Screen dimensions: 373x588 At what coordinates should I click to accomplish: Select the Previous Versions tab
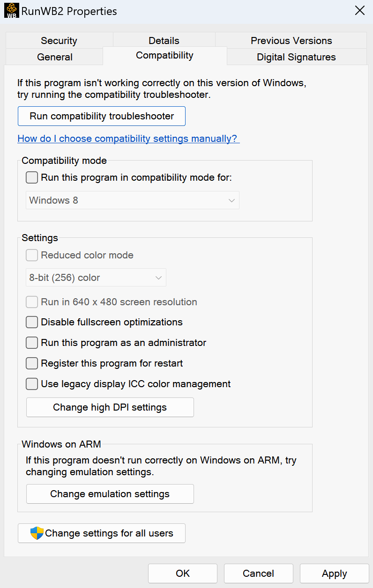[x=291, y=41]
